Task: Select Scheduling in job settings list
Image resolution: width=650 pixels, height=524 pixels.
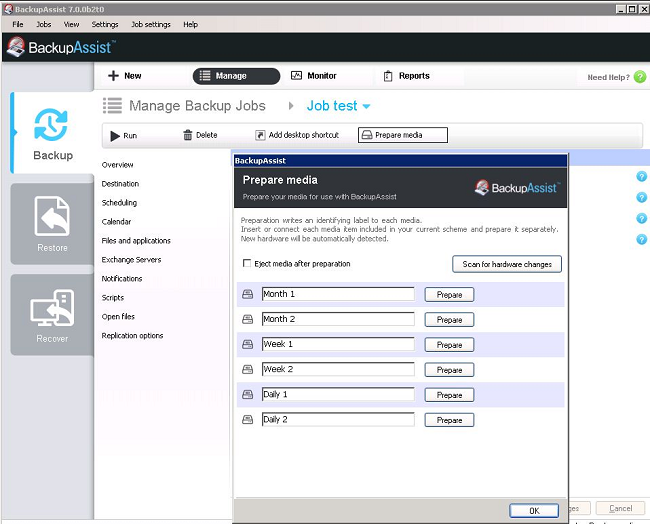Action: click(119, 203)
